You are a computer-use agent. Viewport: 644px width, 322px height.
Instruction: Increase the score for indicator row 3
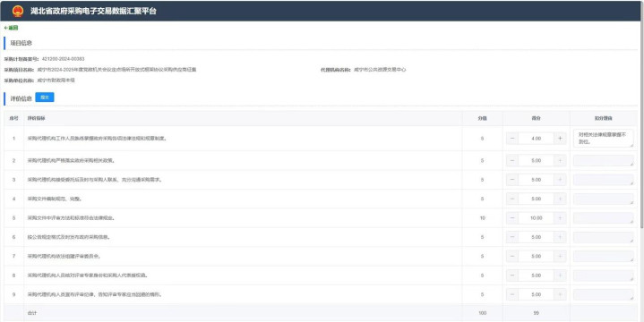[x=560, y=180]
